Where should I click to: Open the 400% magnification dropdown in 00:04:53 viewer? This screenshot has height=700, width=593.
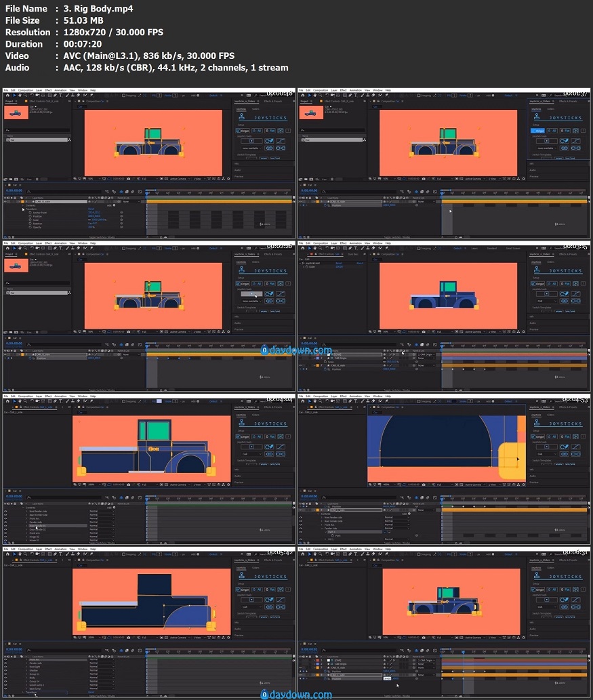386,485
